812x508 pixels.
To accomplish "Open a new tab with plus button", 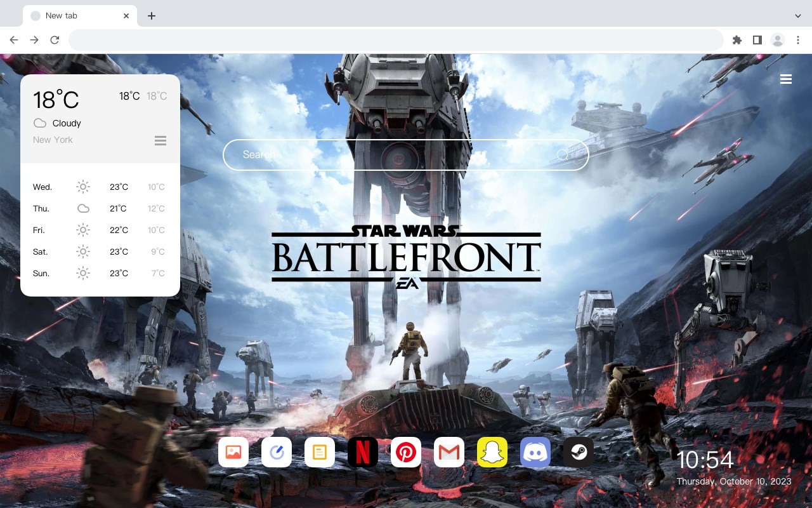I will (x=151, y=16).
